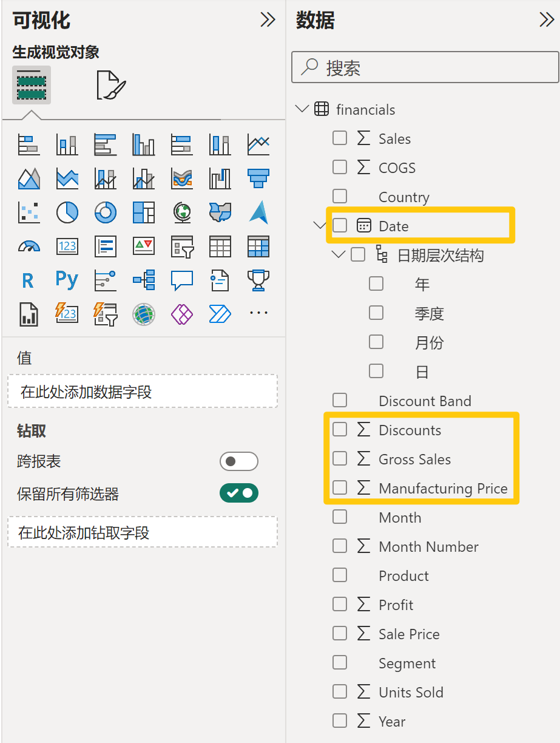Tick the Country field checkbox
Viewport: 560px width, 743px height.
(340, 196)
